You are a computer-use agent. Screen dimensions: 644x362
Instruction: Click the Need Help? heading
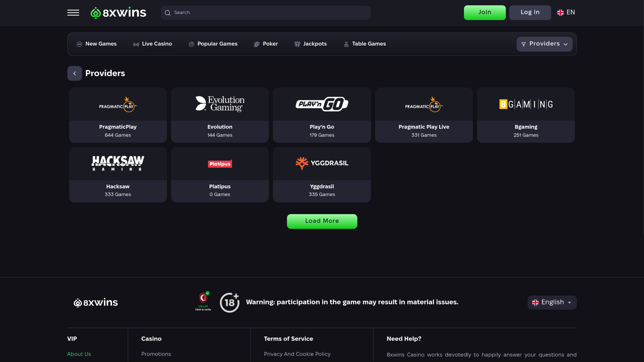(x=404, y=339)
